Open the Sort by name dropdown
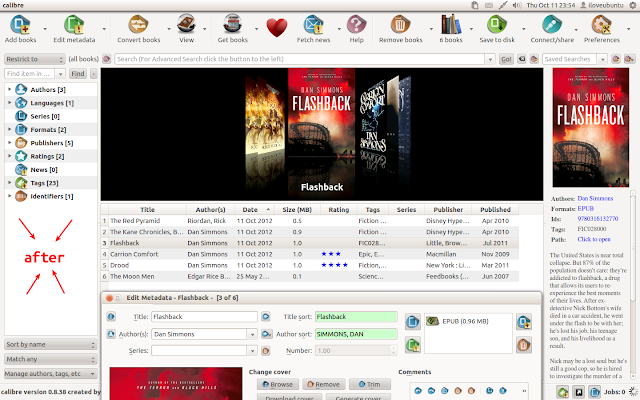Viewport: 640px width, 400px height. coord(51,344)
